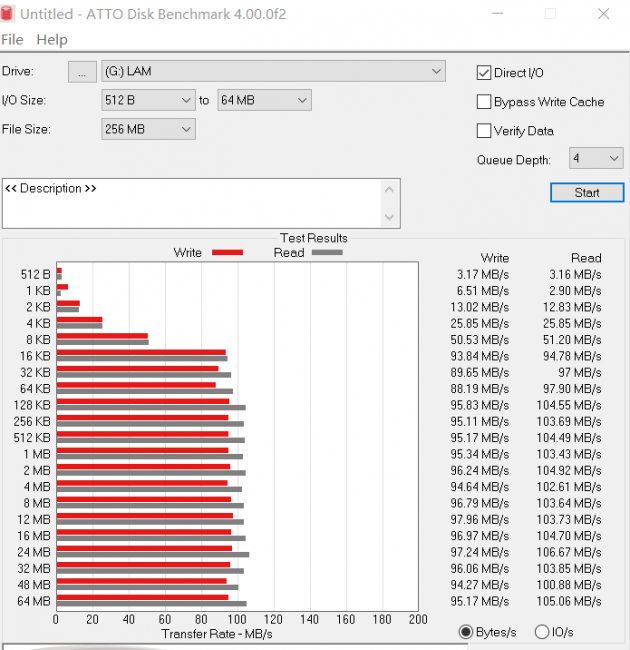Screen dimensions: 630x650
Task: Click the description scrollbar up arrow
Action: [389, 190]
